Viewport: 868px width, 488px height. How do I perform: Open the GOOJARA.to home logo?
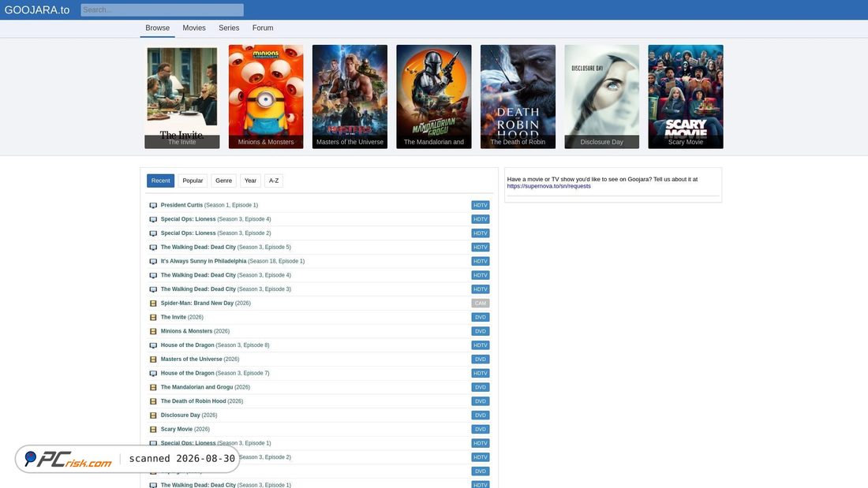point(37,10)
